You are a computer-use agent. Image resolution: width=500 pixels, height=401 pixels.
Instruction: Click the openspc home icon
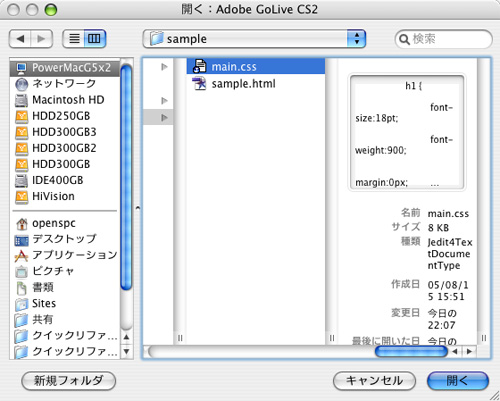coord(22,224)
